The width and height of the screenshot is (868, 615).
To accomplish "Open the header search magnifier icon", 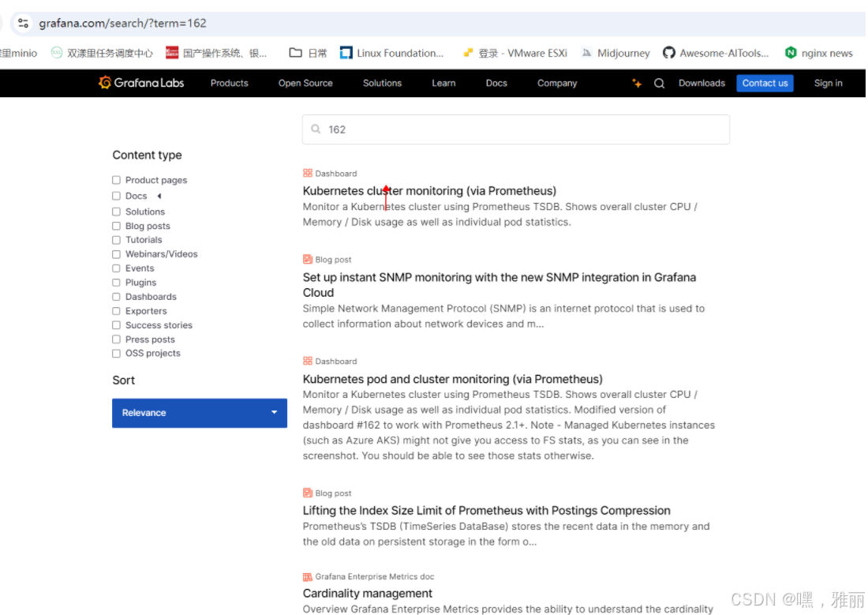I will click(x=659, y=83).
